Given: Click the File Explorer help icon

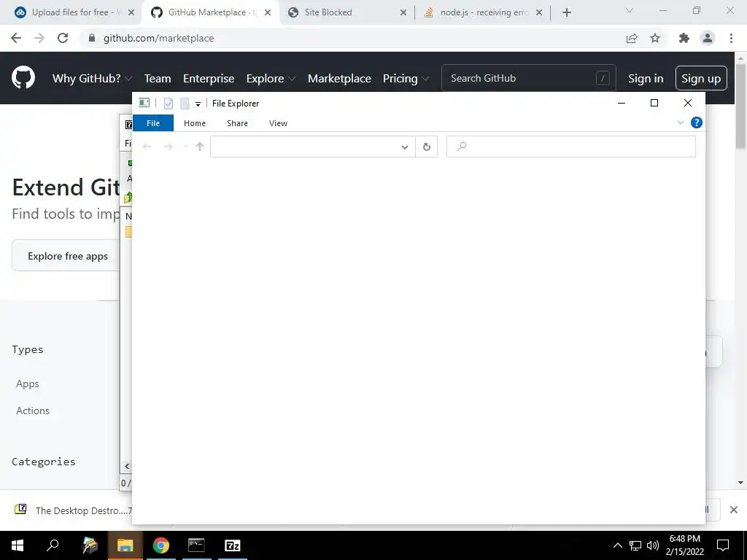Looking at the screenshot, I should point(696,122).
